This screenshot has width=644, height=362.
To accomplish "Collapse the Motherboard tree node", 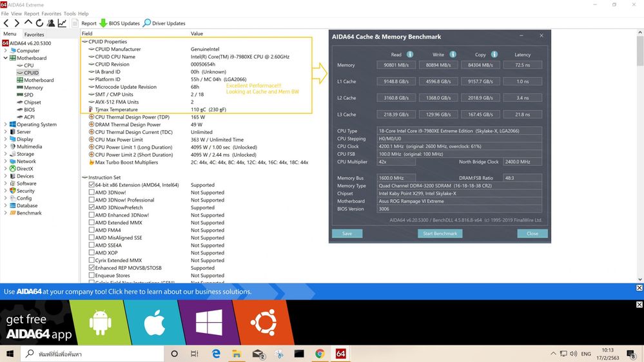I will pos(6,58).
